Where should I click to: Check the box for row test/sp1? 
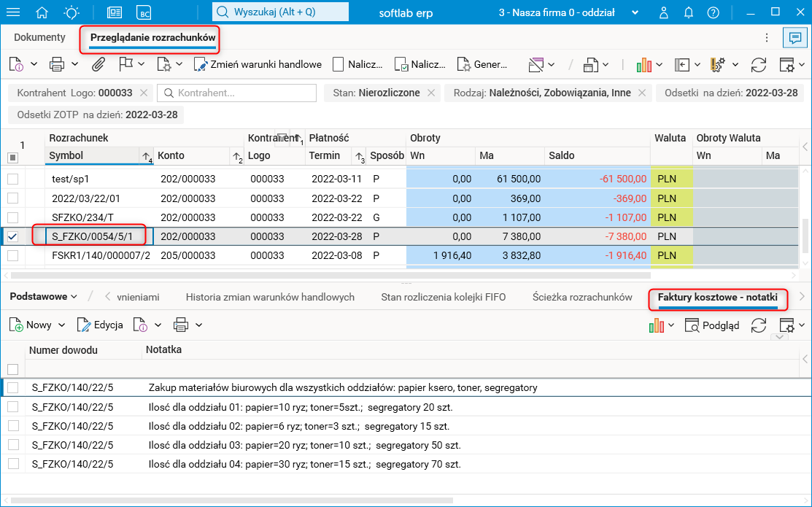[12, 179]
